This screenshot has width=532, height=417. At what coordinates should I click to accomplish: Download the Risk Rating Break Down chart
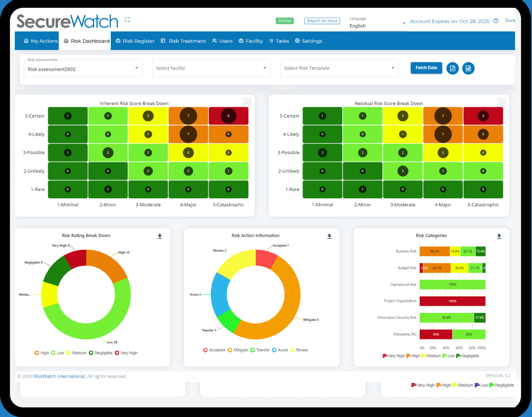(x=159, y=236)
